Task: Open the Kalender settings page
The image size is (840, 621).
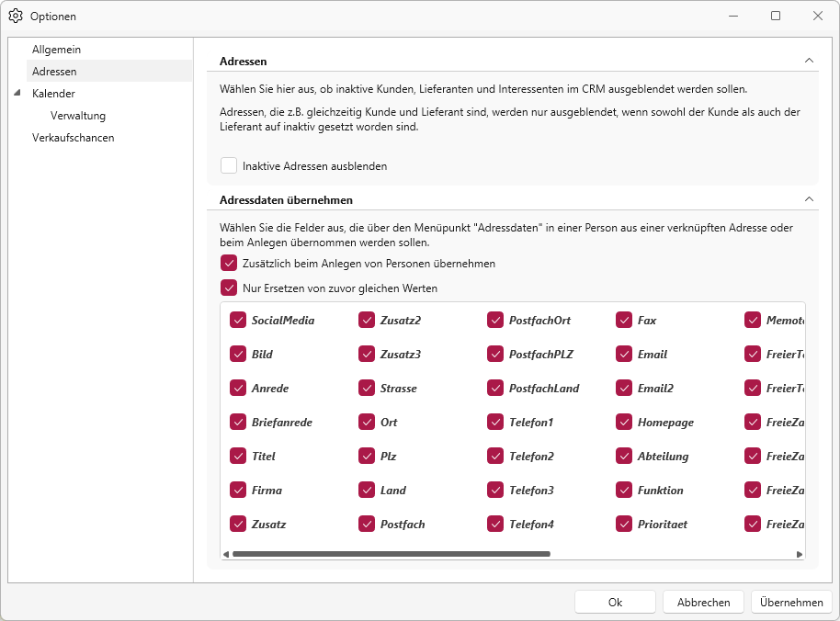Action: pyautogui.click(x=53, y=93)
